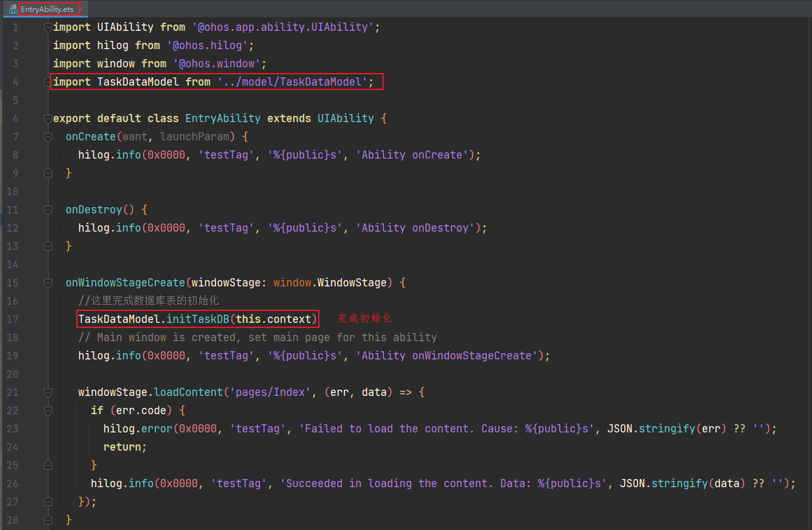
Task: Fold the onCreate method at line 7
Action: (47, 137)
